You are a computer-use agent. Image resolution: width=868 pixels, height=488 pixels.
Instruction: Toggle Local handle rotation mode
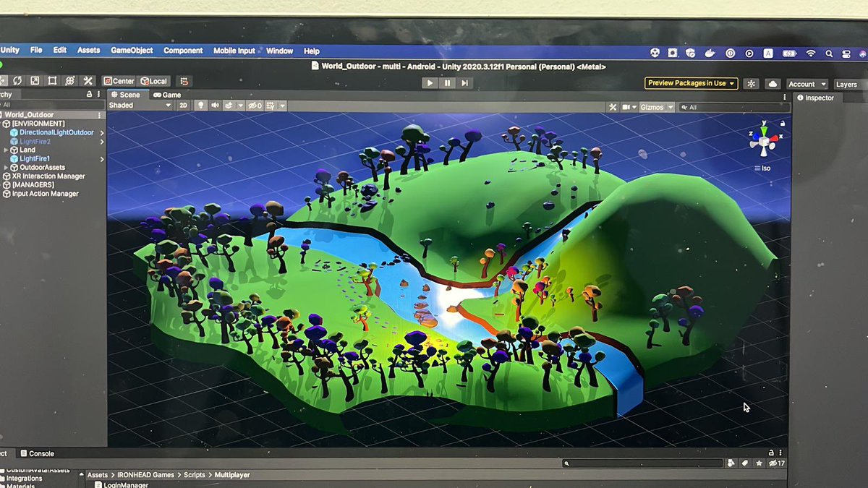[x=153, y=81]
